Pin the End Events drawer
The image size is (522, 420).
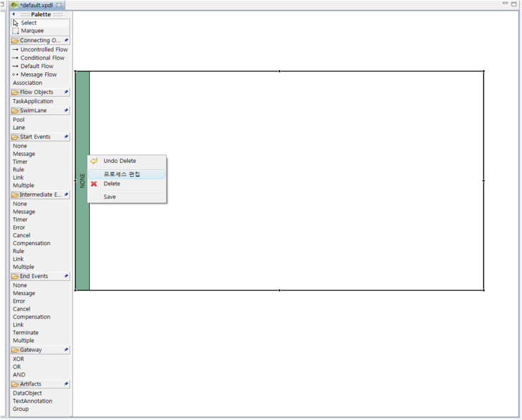tap(66, 276)
